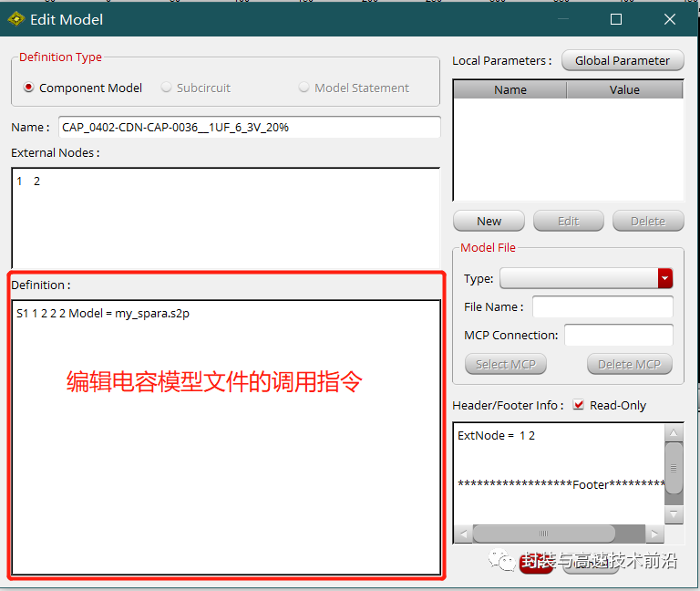
Task: Toggle the Read-Only checkbox
Action: pyautogui.click(x=579, y=405)
